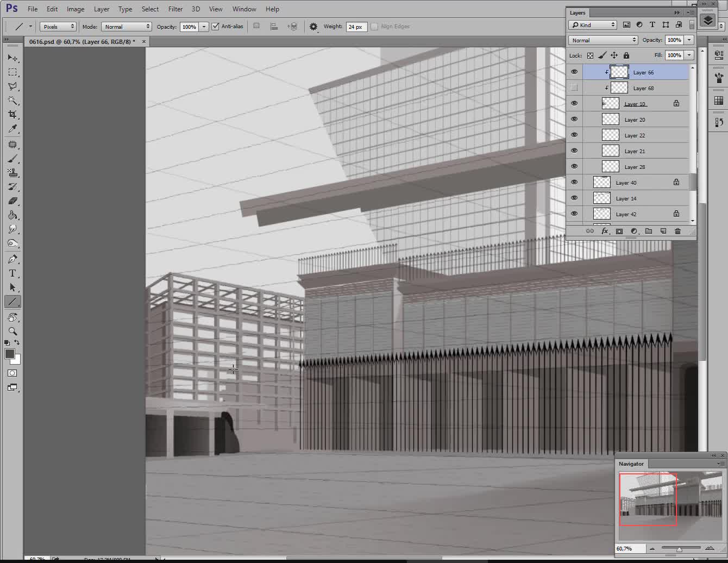This screenshot has height=563, width=728.
Task: Select the Clone Stamp tool
Action: 12,173
